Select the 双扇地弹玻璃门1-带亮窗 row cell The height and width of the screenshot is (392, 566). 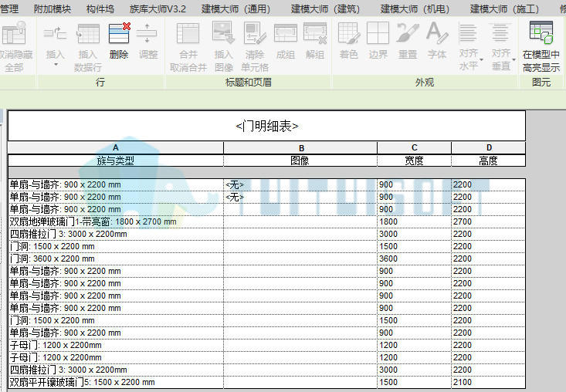(116, 221)
